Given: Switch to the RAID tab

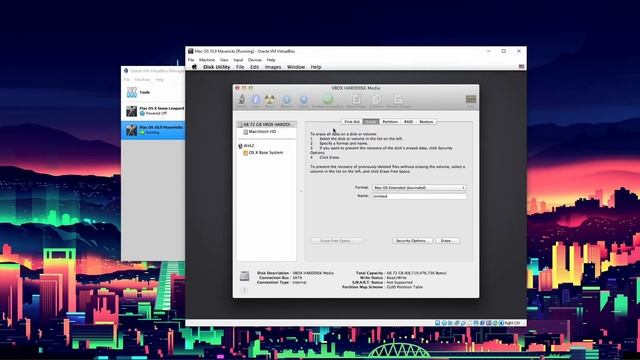Looking at the screenshot, I should click(408, 122).
